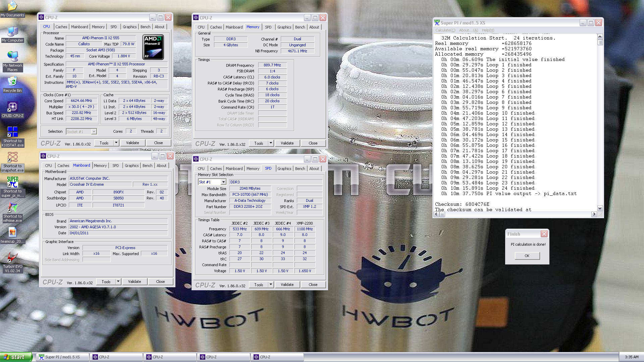The width and height of the screenshot is (644, 362).
Task: Select Bench tab in Mainboard window
Action: pos(147,166)
